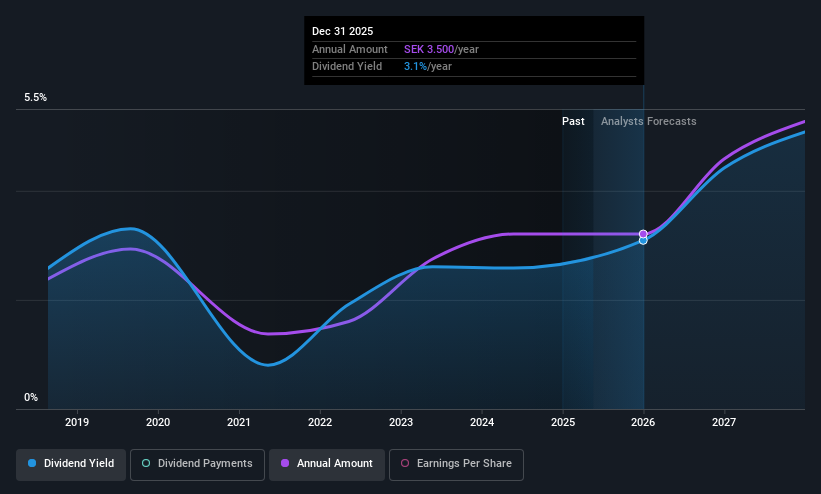
Task: Click the 2021 x-axis label
Action: click(x=239, y=422)
